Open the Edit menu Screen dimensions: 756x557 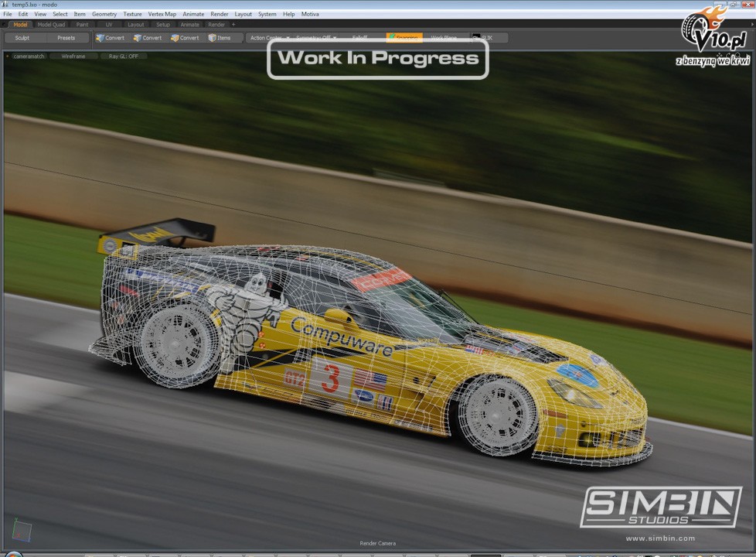tap(23, 14)
